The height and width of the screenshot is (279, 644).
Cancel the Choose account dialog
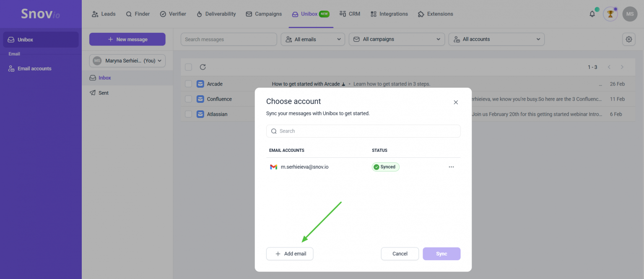(400, 254)
